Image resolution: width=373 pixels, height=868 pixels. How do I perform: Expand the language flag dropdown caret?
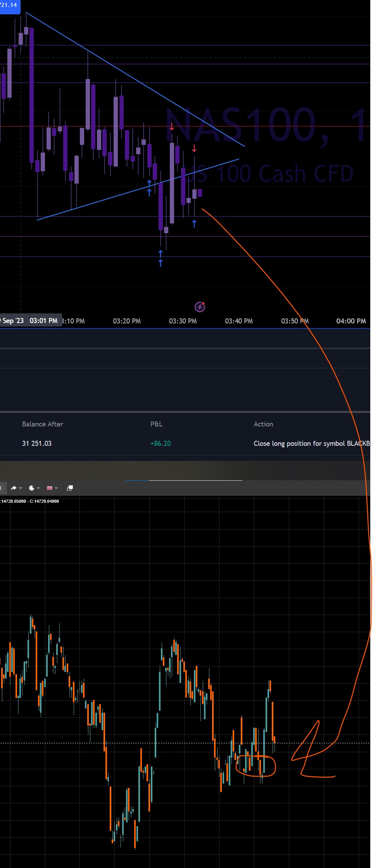point(56,488)
